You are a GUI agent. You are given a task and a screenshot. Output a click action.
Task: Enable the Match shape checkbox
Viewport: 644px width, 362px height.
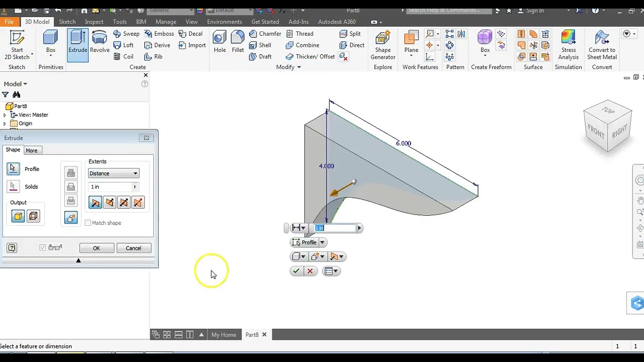(88, 223)
